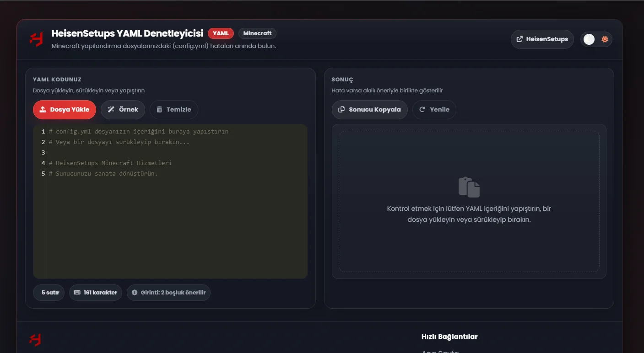
Task: Click the line 5 Sunucunuzu sanata dönüştürün comment
Action: tap(103, 174)
